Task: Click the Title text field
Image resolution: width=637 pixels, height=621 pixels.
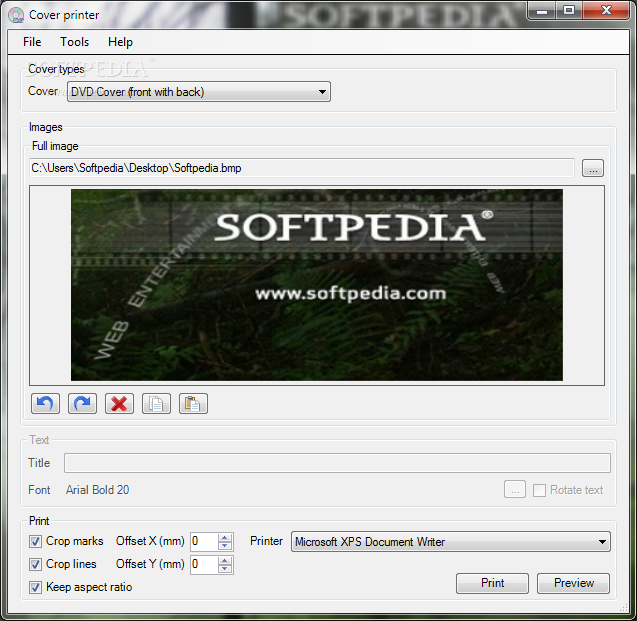Action: 337,463
